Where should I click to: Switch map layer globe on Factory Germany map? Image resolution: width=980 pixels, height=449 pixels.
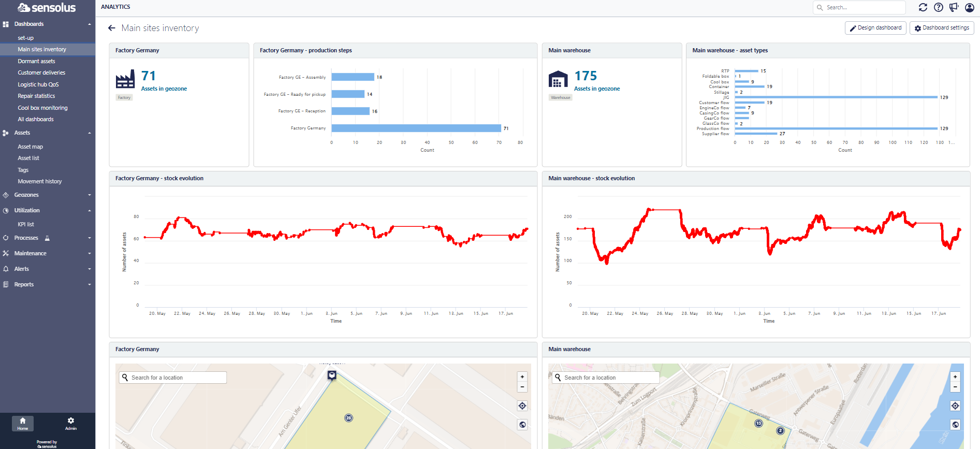point(522,425)
